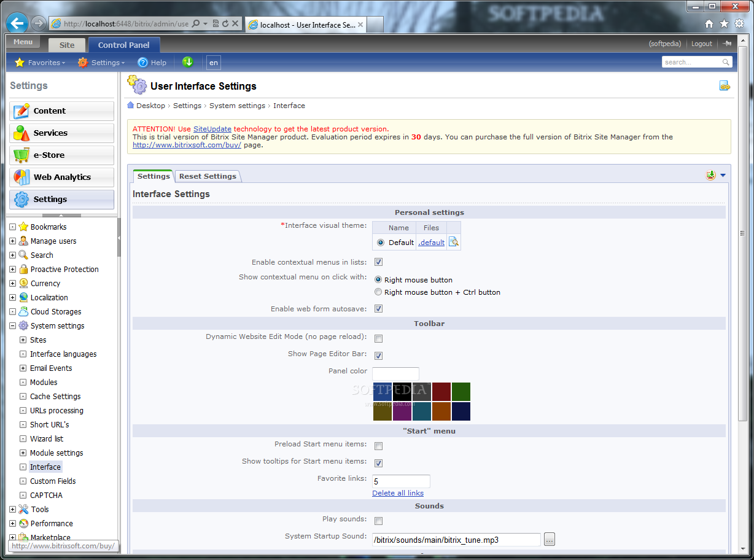The width and height of the screenshot is (754, 560).
Task: Click the Tools wrench icon
Action: tap(23, 509)
